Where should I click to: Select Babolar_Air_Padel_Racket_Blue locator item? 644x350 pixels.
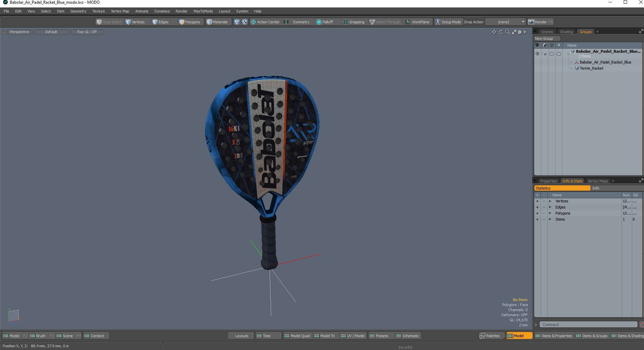click(605, 62)
